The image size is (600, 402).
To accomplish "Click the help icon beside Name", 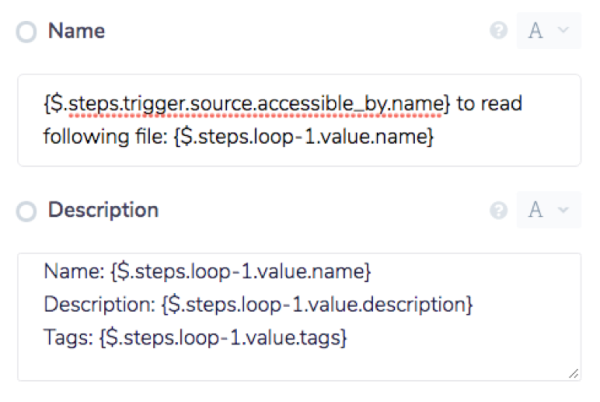I will coord(498,31).
